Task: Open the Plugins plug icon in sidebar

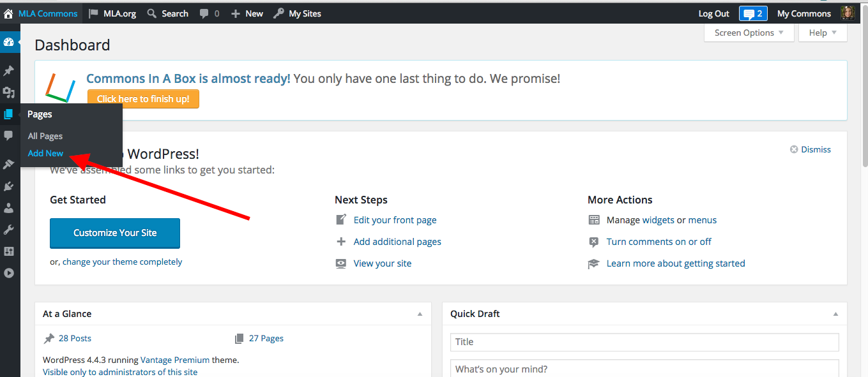Action: pyautogui.click(x=9, y=186)
